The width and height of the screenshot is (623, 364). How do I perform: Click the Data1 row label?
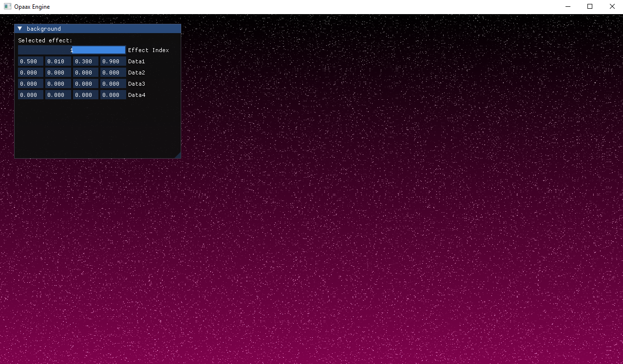(x=136, y=61)
